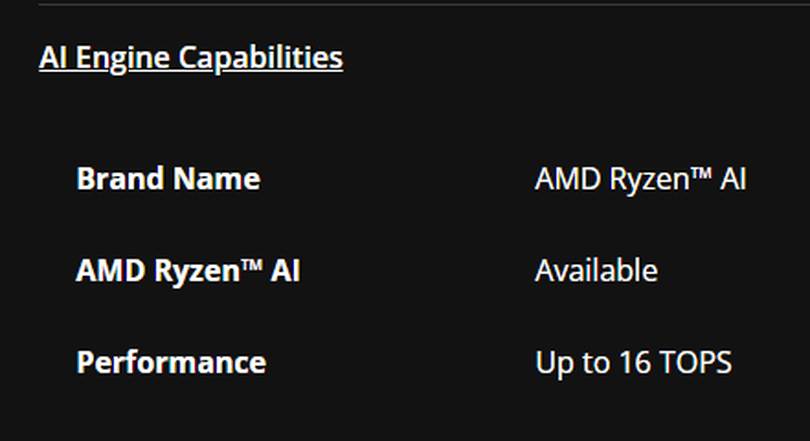The image size is (810, 441).
Task: Select the word AMD in bold row label
Action: tap(110, 271)
